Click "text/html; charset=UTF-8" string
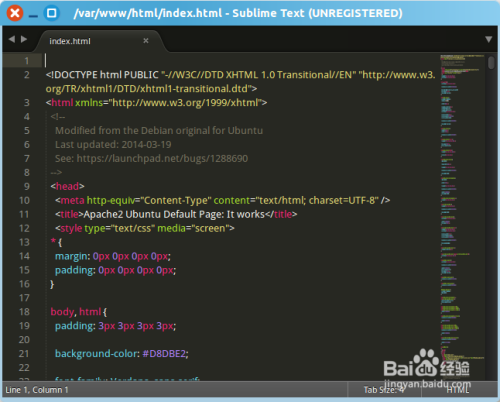500x402 pixels. tap(317, 200)
